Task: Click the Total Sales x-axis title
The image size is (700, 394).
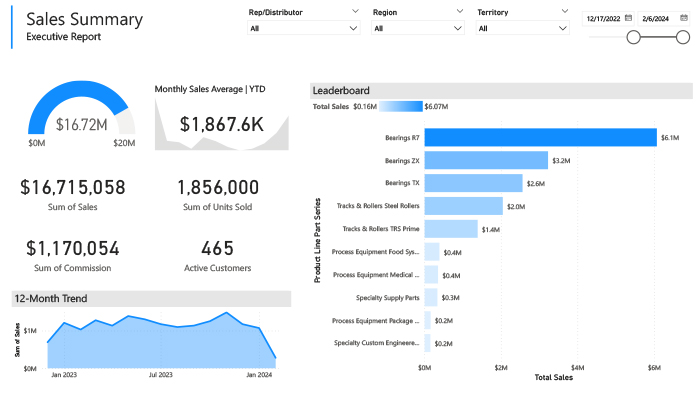Action: (554, 377)
